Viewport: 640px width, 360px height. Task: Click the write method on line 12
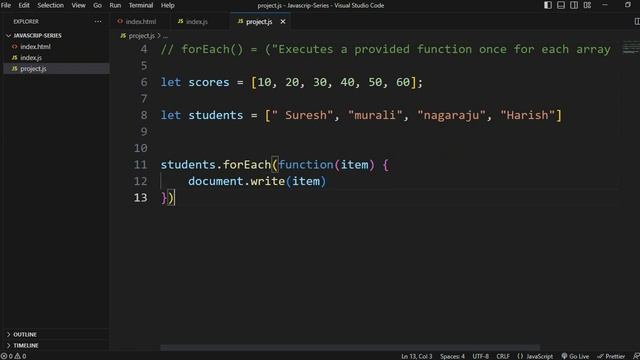click(267, 181)
